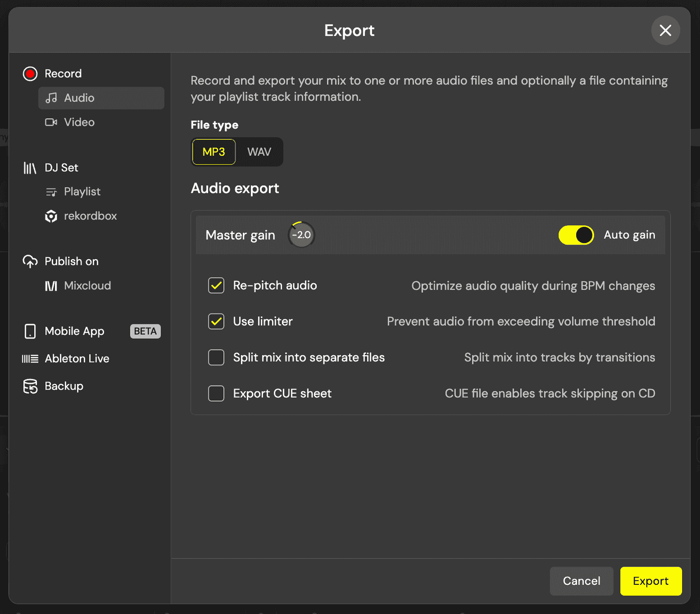Uncheck the Use limiter checkbox
Screen dimensions: 700x614
(216, 321)
